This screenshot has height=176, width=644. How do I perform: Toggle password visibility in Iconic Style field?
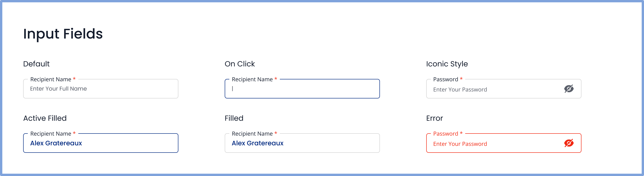(569, 89)
